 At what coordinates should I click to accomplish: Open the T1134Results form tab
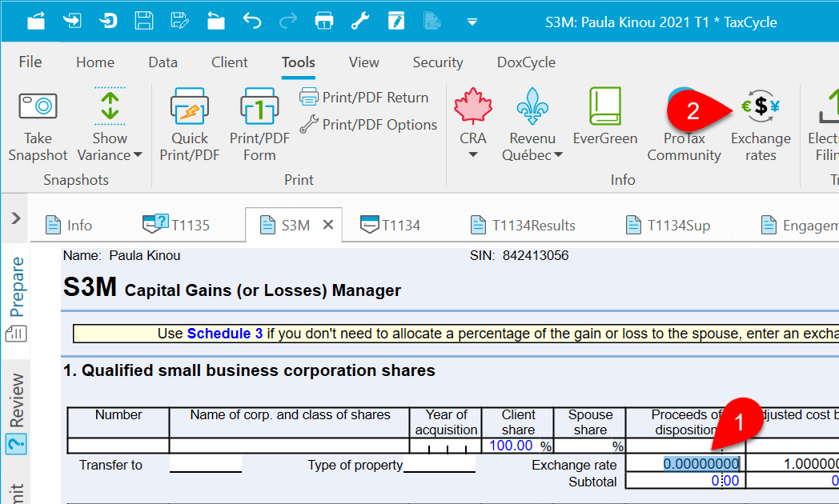(523, 225)
